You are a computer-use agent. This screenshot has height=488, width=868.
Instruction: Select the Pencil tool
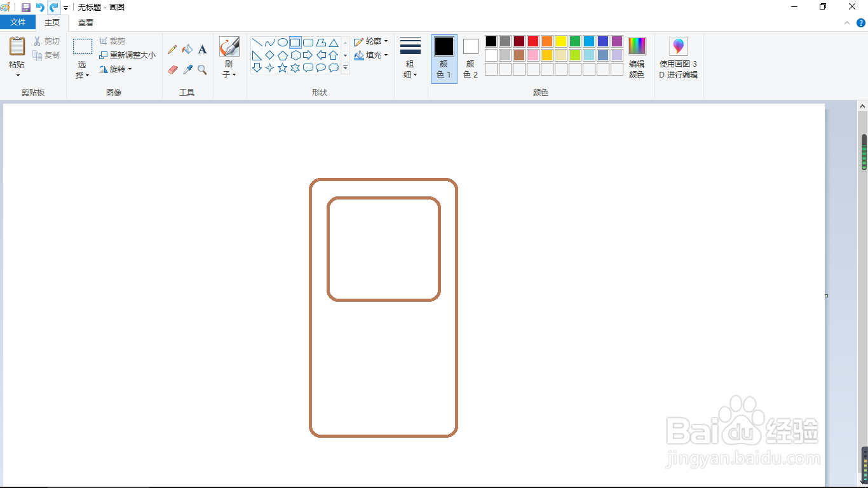[172, 50]
